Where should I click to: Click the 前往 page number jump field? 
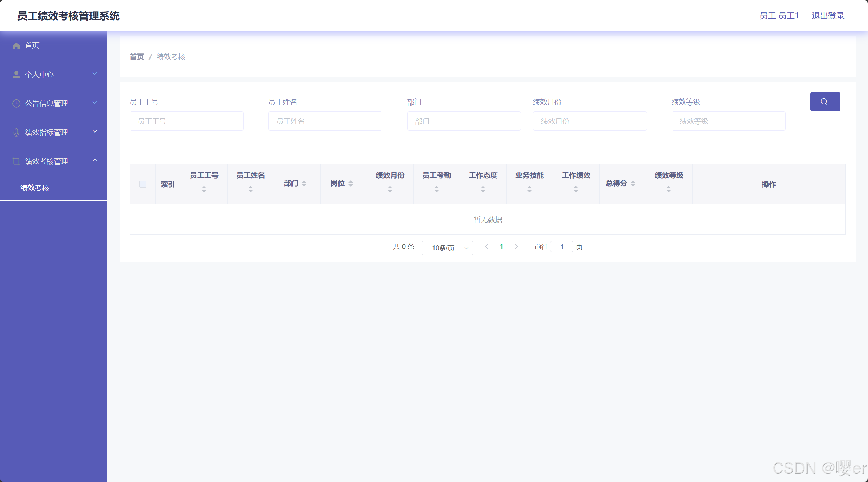tap(562, 247)
